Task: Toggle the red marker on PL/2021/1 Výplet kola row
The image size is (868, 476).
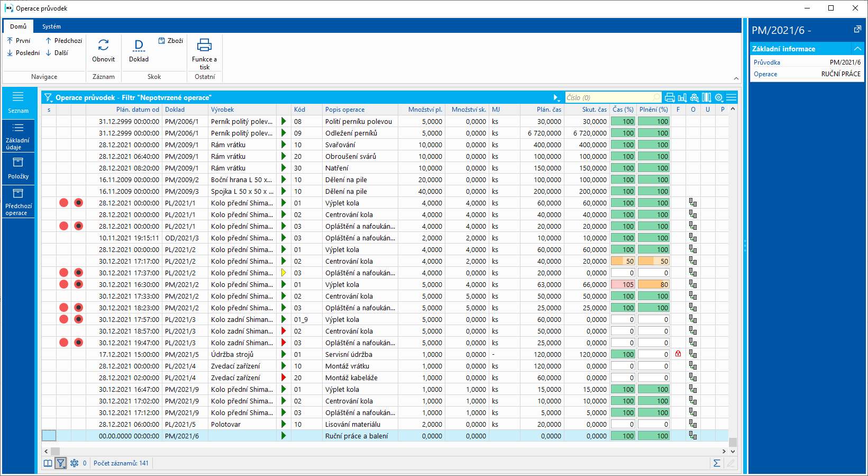Action: [64, 203]
